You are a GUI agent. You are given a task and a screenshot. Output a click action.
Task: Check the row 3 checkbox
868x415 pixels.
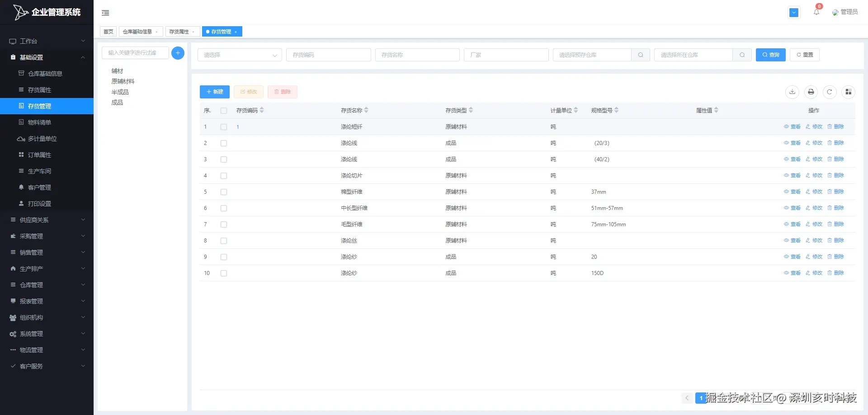coord(224,159)
